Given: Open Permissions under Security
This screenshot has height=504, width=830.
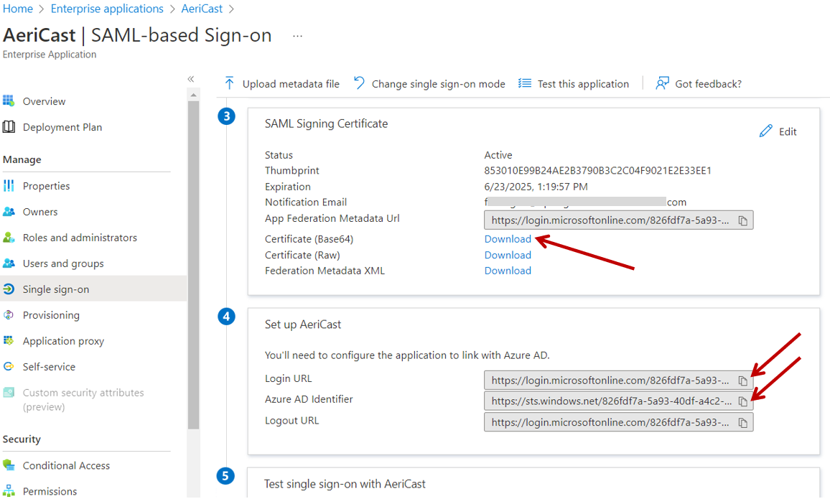Looking at the screenshot, I should point(50,491).
